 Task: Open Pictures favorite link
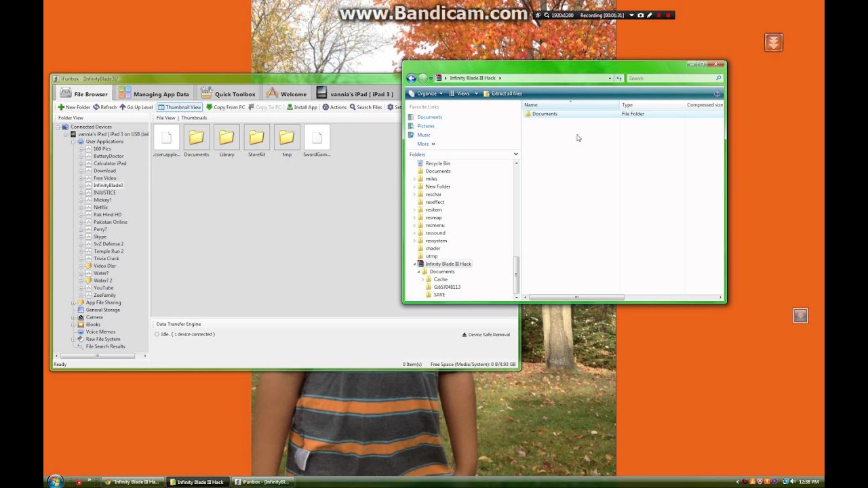click(x=426, y=126)
